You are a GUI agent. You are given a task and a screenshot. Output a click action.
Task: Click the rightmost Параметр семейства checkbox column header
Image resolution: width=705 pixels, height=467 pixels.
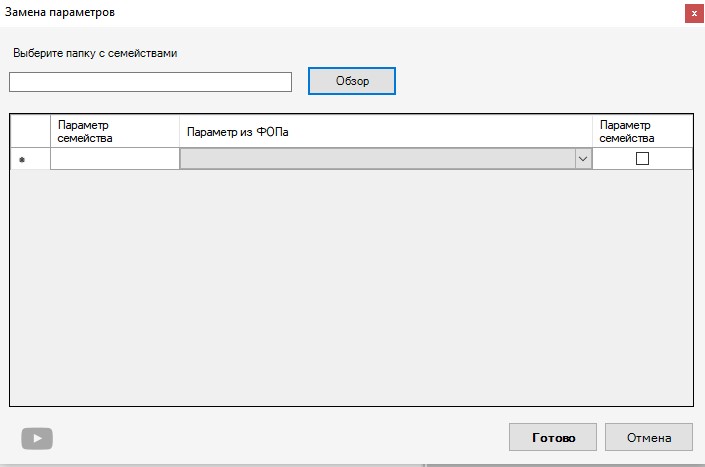point(642,131)
